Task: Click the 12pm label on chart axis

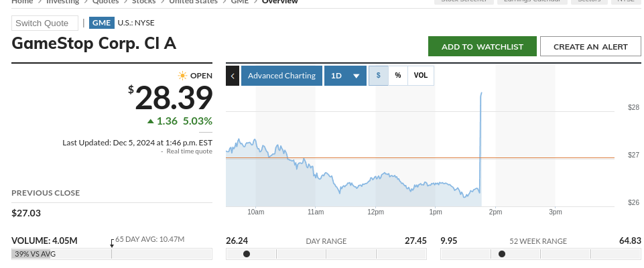Action: 375,212
